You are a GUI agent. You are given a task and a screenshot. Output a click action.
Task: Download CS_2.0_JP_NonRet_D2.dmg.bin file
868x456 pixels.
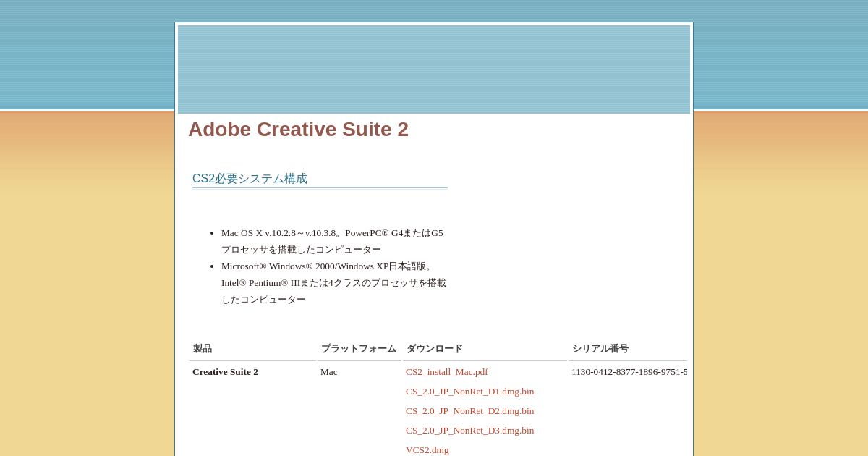[469, 411]
